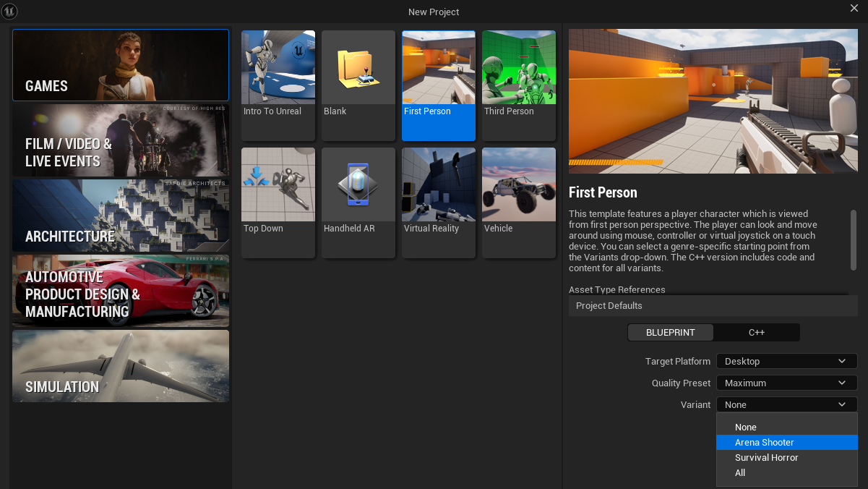Open the Simulation category
The width and height of the screenshot is (868, 489).
click(121, 366)
